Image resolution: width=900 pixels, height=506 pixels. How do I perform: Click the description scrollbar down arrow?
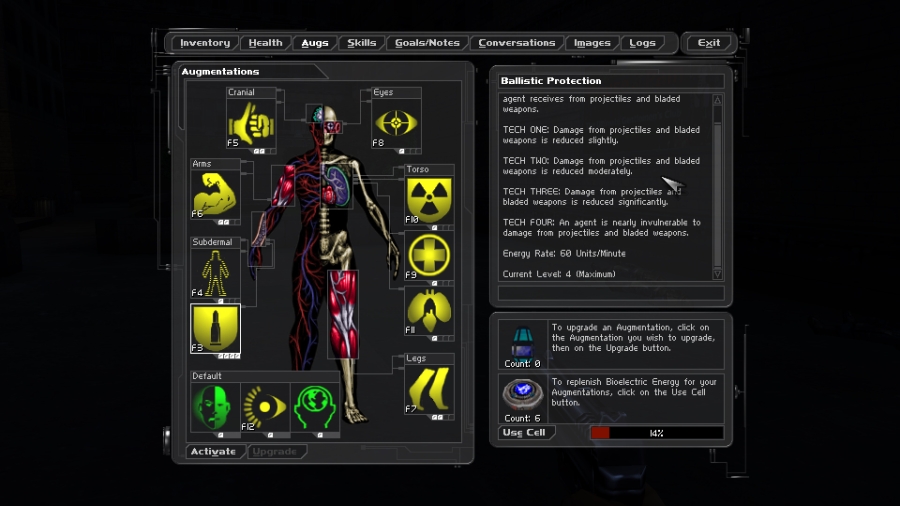[x=717, y=274]
